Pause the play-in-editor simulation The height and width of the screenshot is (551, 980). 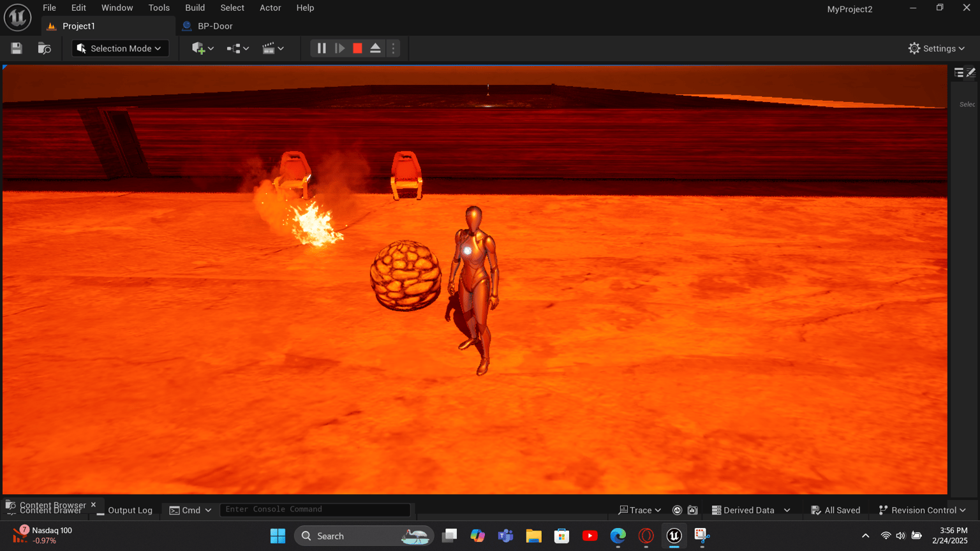point(322,48)
